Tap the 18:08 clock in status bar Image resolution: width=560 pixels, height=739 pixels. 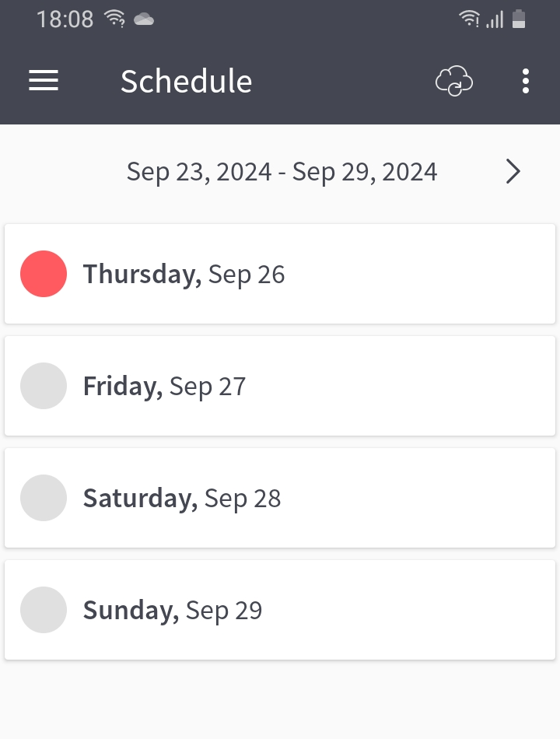pyautogui.click(x=65, y=19)
